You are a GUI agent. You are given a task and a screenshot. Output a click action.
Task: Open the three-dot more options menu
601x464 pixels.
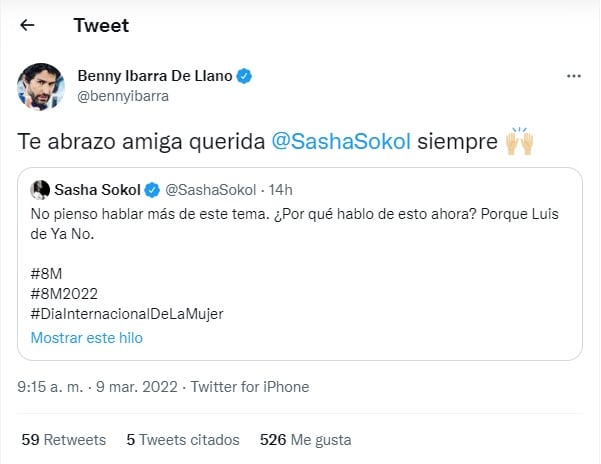(574, 76)
